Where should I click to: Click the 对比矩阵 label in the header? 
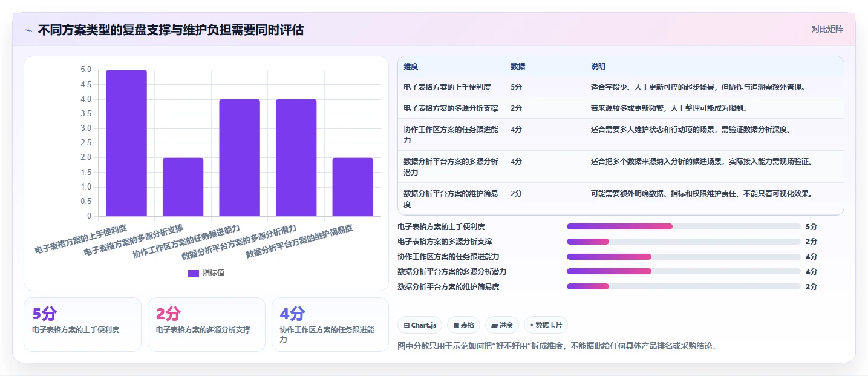tap(827, 29)
